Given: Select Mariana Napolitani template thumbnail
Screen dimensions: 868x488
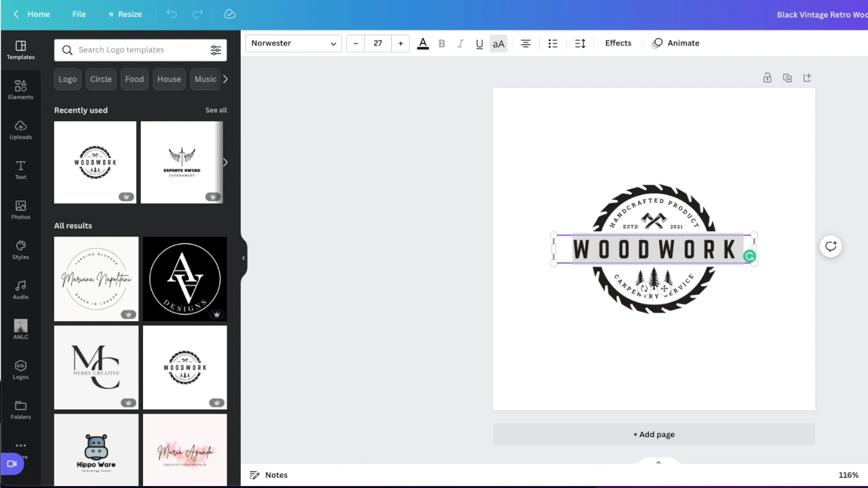Looking at the screenshot, I should 96,279.
